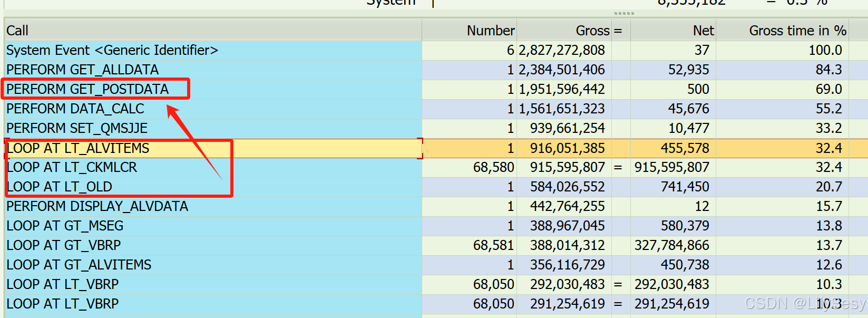This screenshot has width=868, height=318.
Task: Click Number cell 68,580
Action: click(494, 167)
